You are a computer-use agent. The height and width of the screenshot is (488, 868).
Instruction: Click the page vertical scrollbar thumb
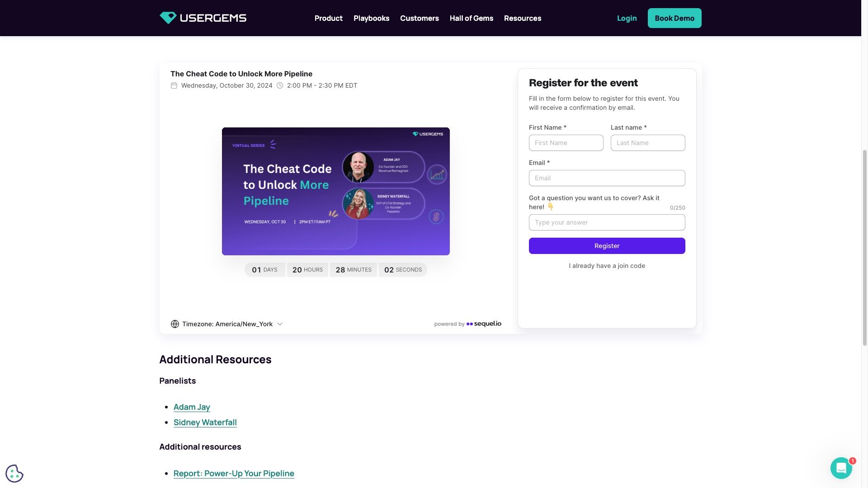tap(864, 248)
